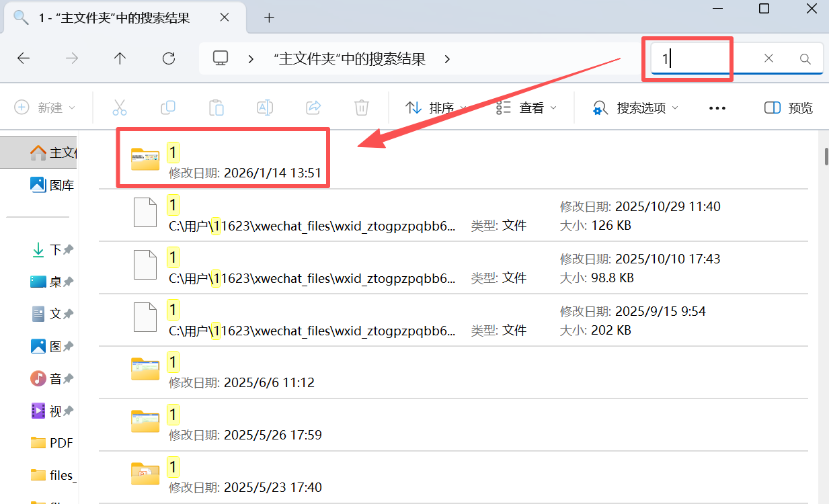Viewport: 829px width, 504px height.
Task: Click the Back navigation arrow
Action: 23,58
